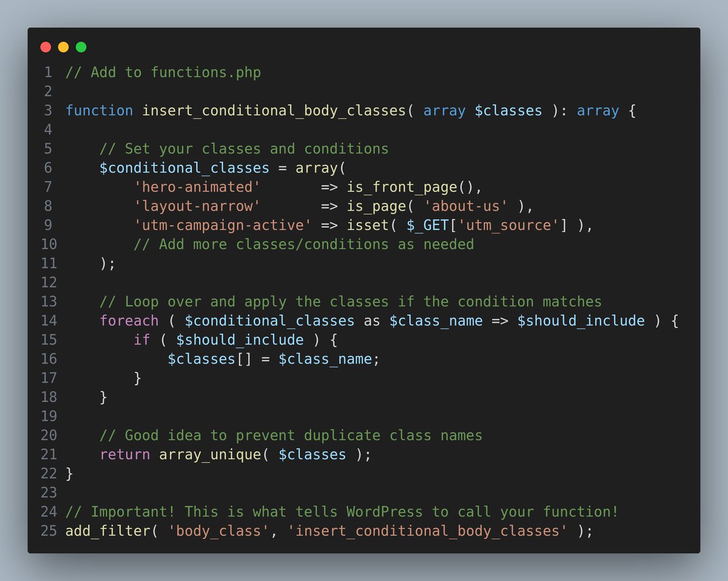Click the '// Set your classes and conditions' comment

point(244,149)
